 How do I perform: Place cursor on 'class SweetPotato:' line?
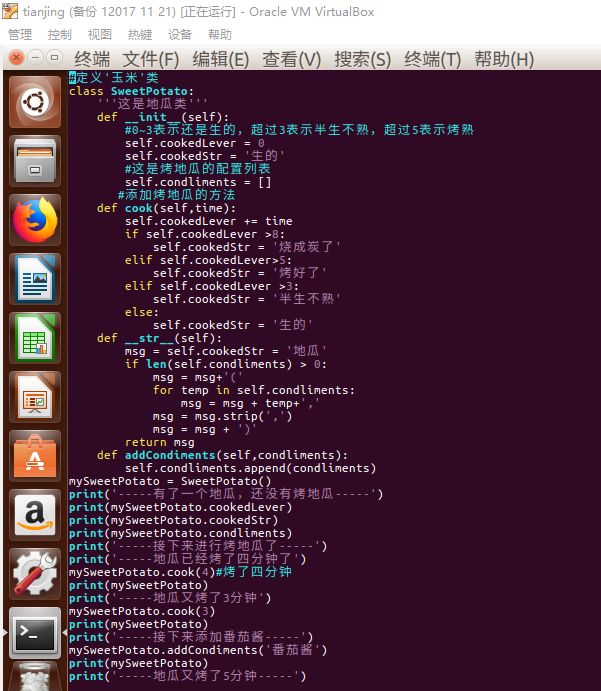131,91
